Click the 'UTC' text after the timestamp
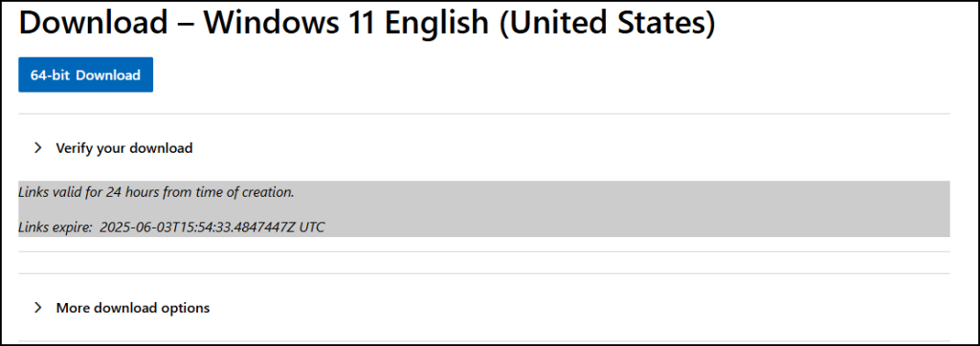Screen dimensions: 980x346 click(312, 227)
